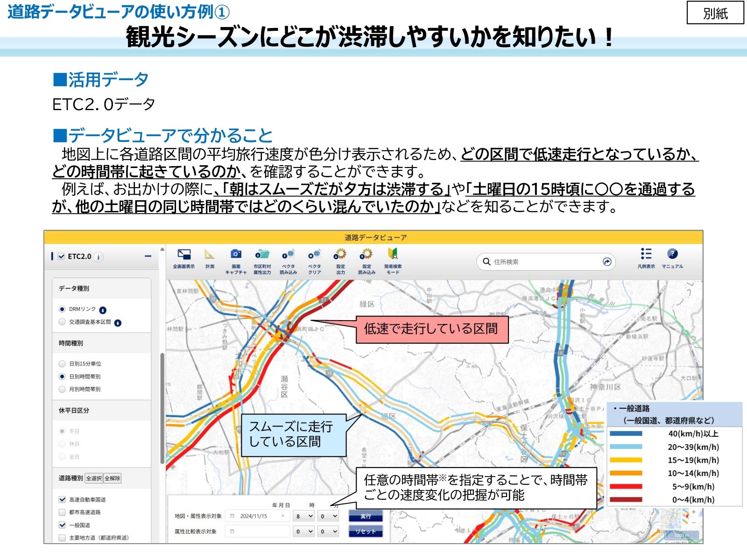Select the DRMリンク radio button
The image size is (747, 560).
click(62, 309)
